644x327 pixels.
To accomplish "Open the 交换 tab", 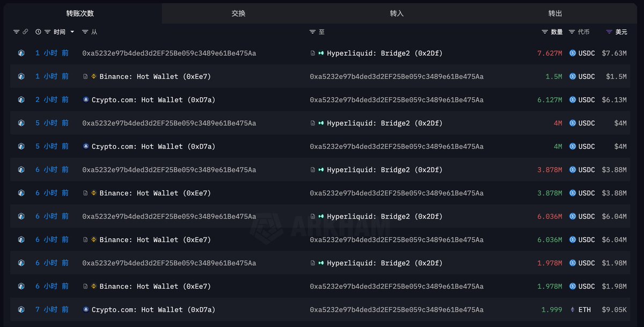I will tap(238, 13).
